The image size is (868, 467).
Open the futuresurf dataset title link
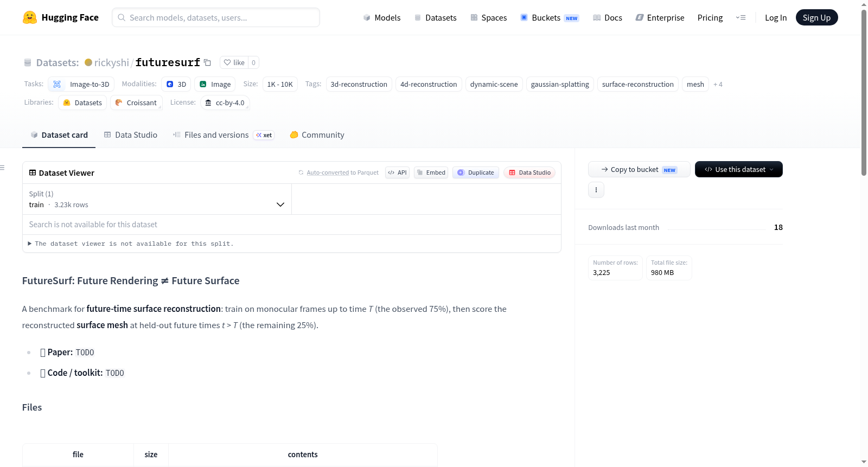[168, 62]
